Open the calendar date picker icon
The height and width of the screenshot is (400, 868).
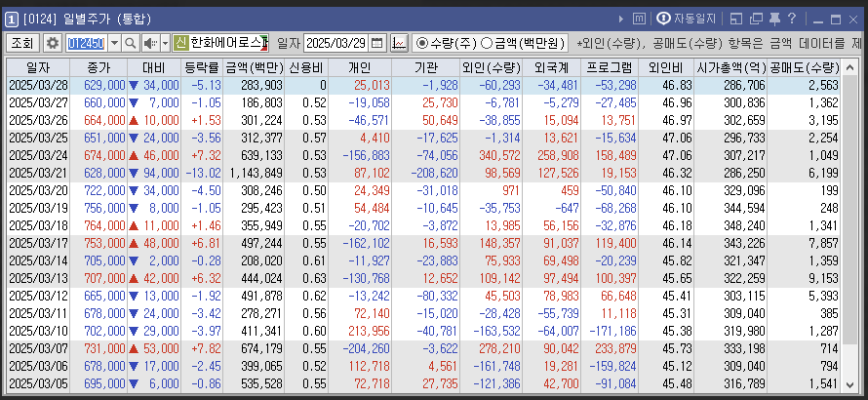coord(377,43)
